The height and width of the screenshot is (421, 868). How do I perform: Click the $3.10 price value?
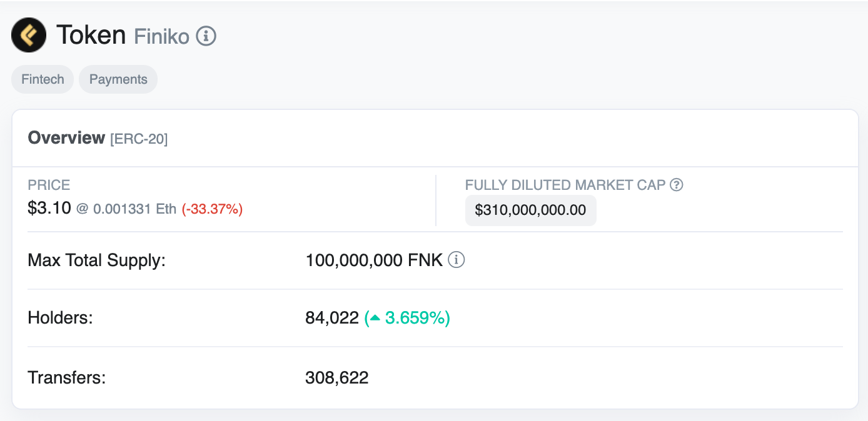[x=49, y=209]
